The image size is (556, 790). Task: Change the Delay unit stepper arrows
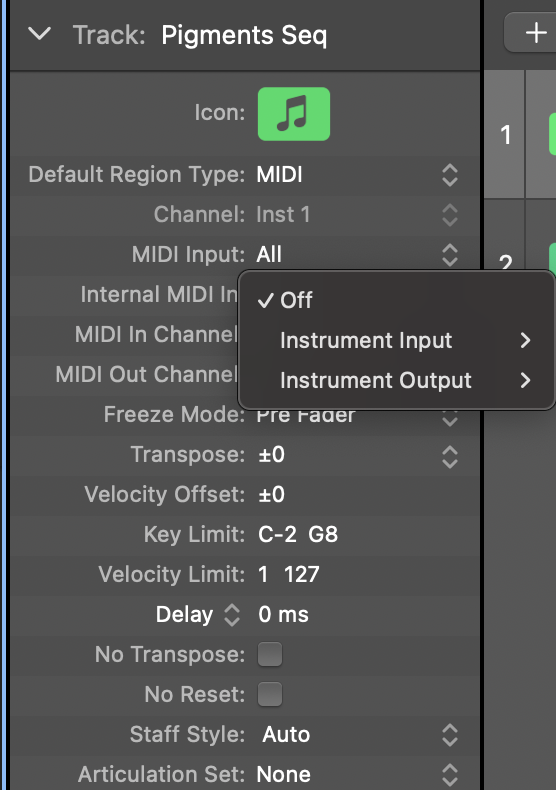click(x=232, y=615)
